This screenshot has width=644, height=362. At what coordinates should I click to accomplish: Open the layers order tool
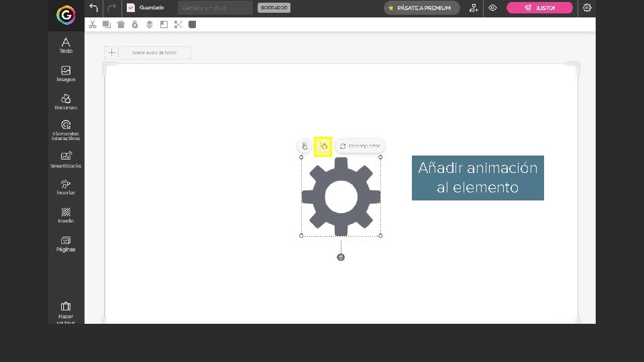(150, 25)
